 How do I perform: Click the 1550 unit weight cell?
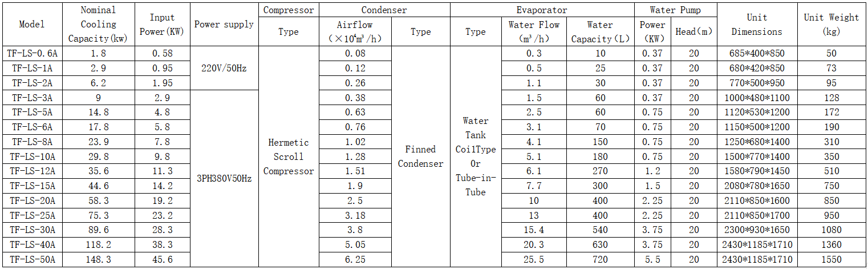tap(831, 259)
